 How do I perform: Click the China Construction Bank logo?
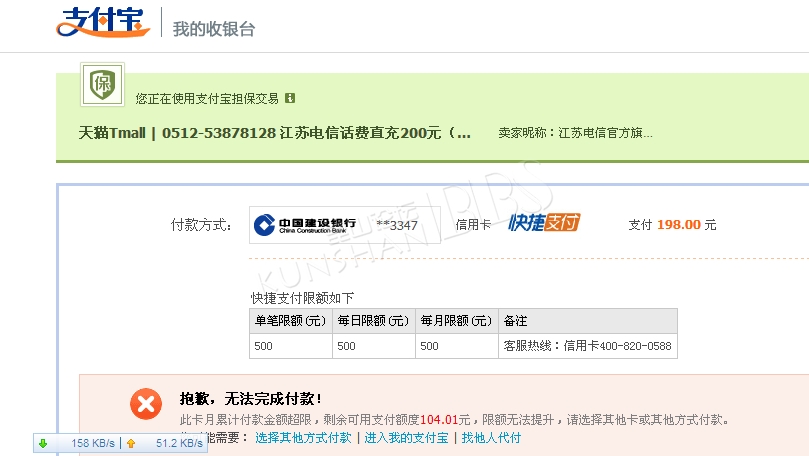[304, 225]
